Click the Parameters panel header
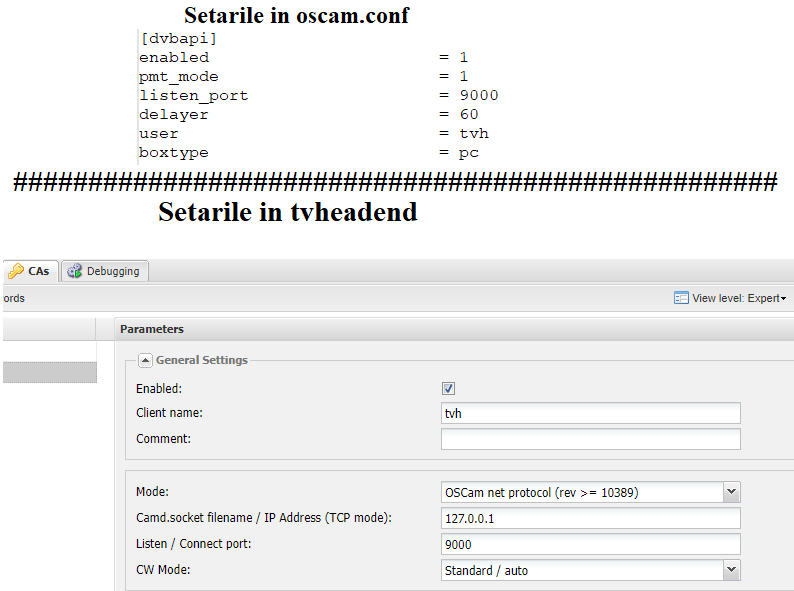Viewport: 794px width, 591px height. pos(454,329)
